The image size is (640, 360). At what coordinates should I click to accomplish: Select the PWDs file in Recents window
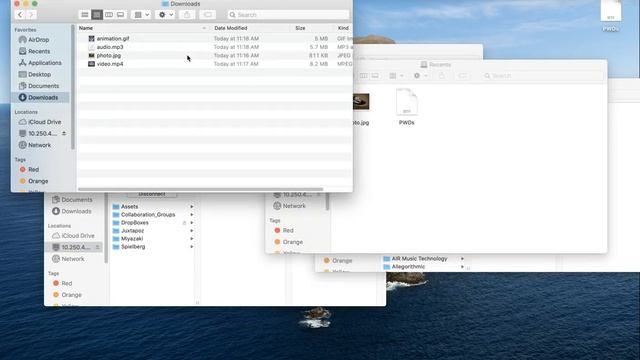pyautogui.click(x=407, y=107)
